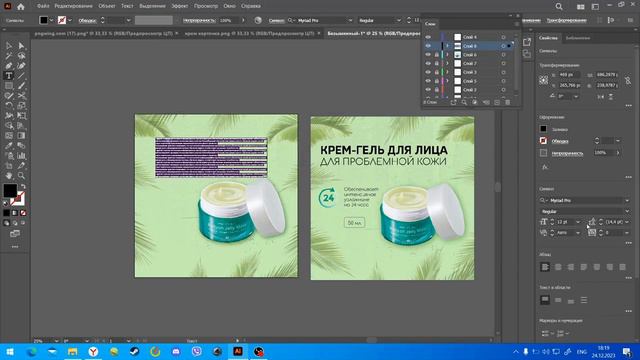This screenshot has width=640, height=360.
Task: Click the Home icon in top bar
Action: (20, 7)
